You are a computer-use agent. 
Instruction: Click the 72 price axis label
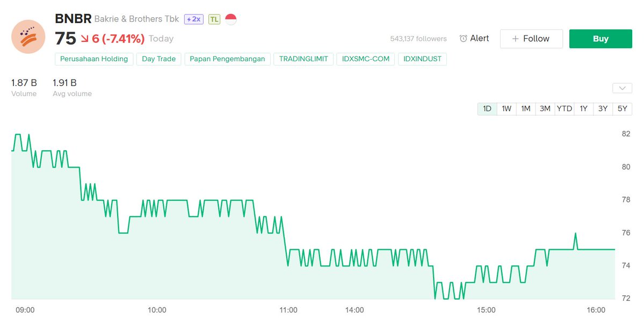coord(626,299)
